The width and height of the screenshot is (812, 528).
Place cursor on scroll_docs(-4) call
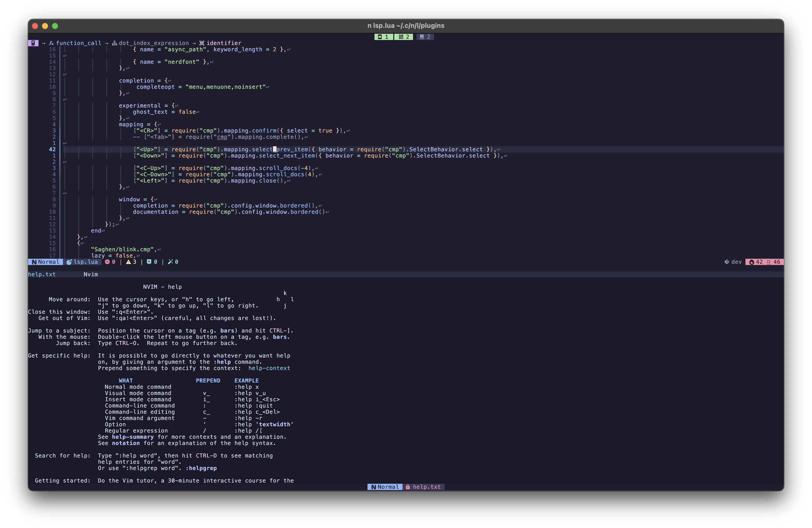point(285,168)
